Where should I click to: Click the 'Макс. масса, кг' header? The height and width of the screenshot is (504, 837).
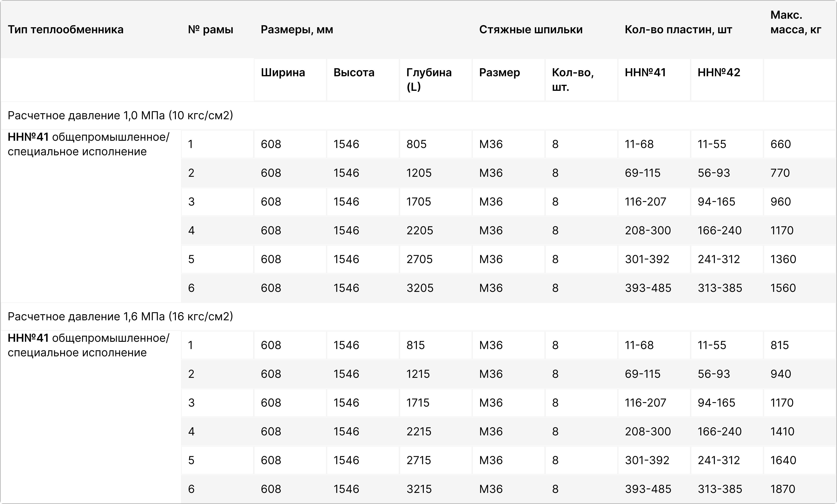(796, 22)
